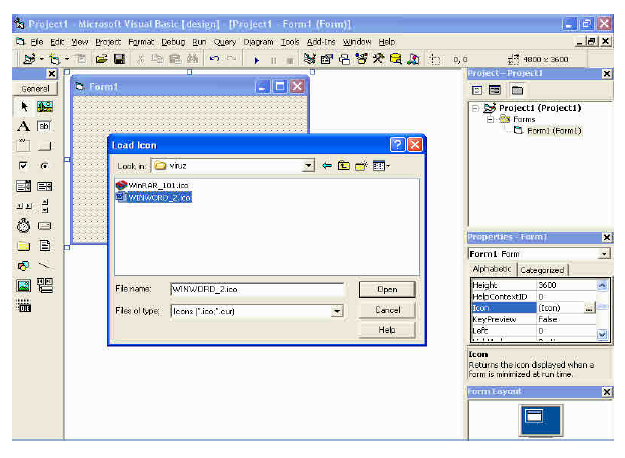Screen dimensions: 625x458
Task: Select the Pointer tool in the toolbox
Action: (24, 106)
